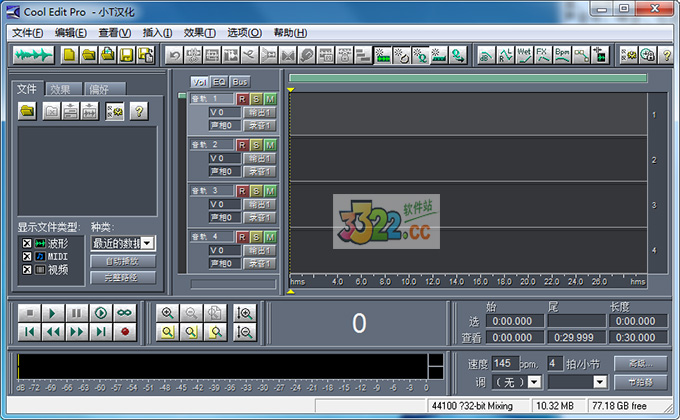The height and width of the screenshot is (420, 680).
Task: Open the FX toolbar icon
Action: click(543, 56)
